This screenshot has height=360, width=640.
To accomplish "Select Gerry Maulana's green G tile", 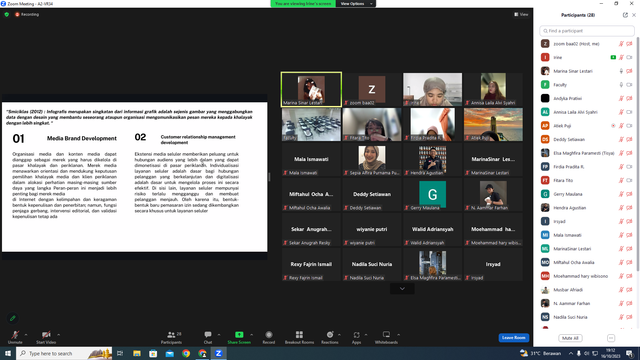I will pos(432,195).
